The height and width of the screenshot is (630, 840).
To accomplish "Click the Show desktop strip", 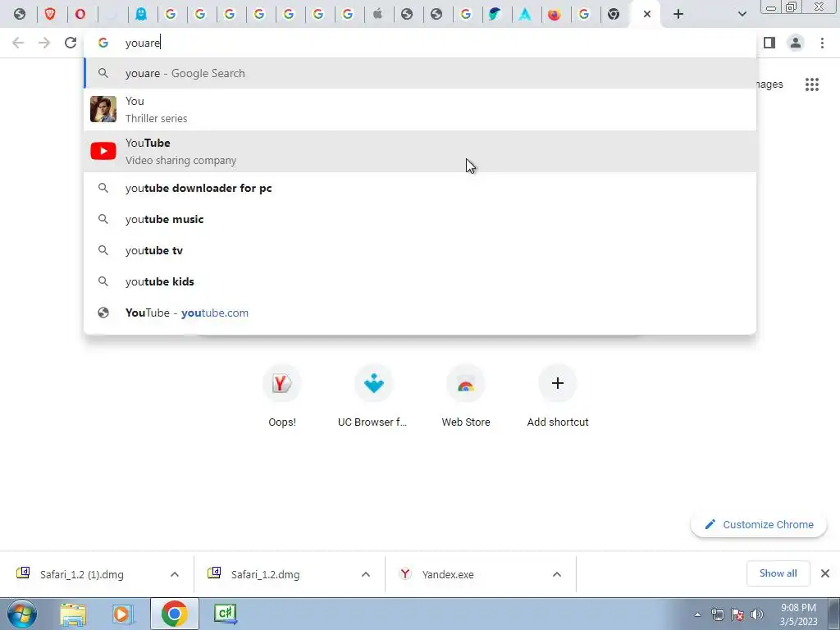I will pyautogui.click(x=833, y=614).
